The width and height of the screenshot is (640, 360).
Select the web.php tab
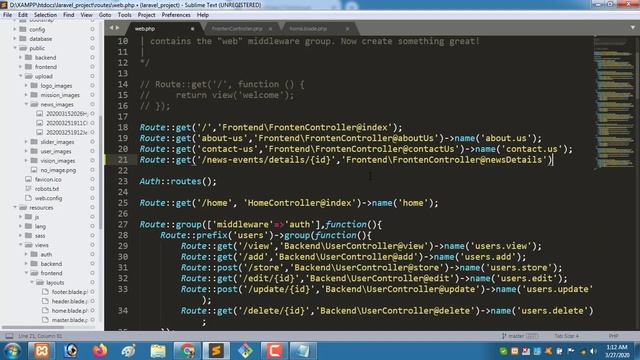145,29
